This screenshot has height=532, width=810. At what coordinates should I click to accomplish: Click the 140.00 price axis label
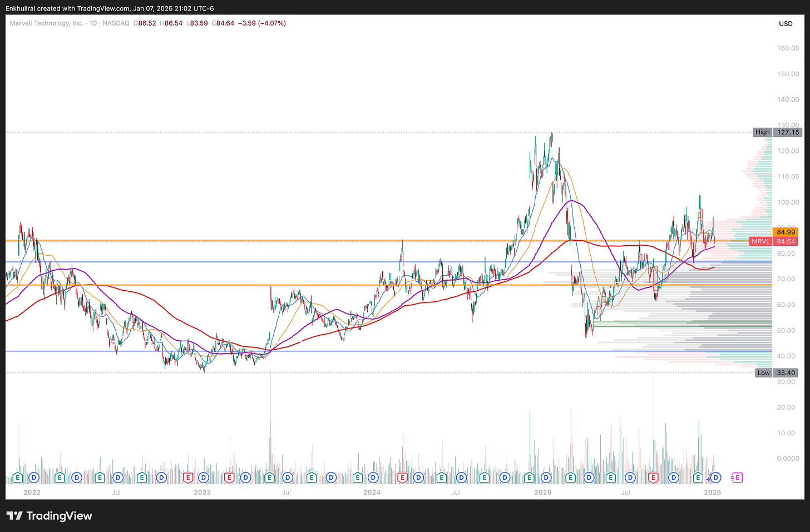(788, 100)
